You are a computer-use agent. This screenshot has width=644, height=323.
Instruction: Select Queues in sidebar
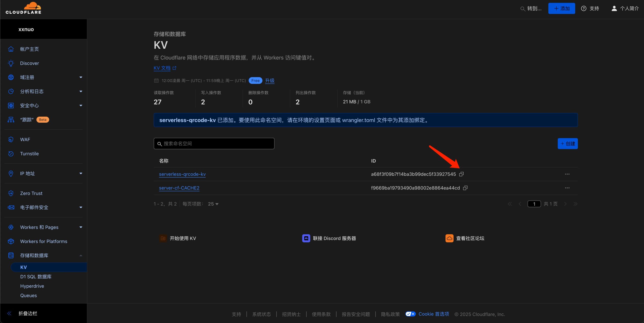tap(28, 296)
